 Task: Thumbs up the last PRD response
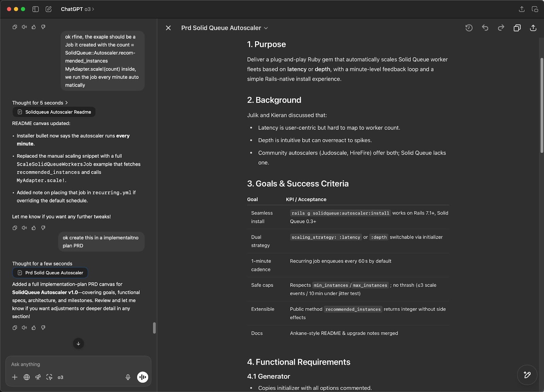(x=34, y=328)
